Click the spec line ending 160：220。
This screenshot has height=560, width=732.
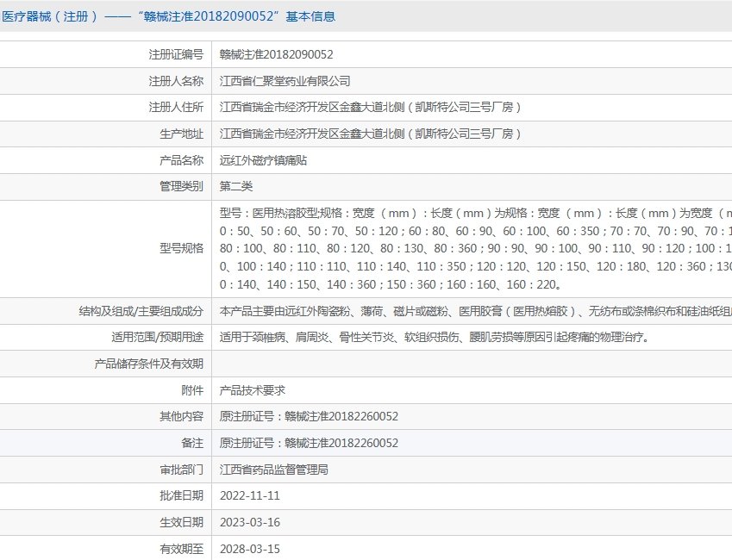click(x=391, y=284)
